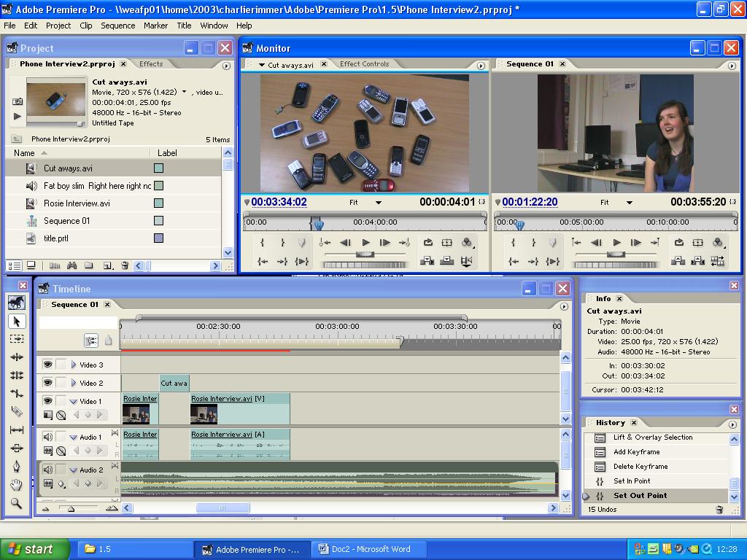Create a new bin in Project panel

88,265
